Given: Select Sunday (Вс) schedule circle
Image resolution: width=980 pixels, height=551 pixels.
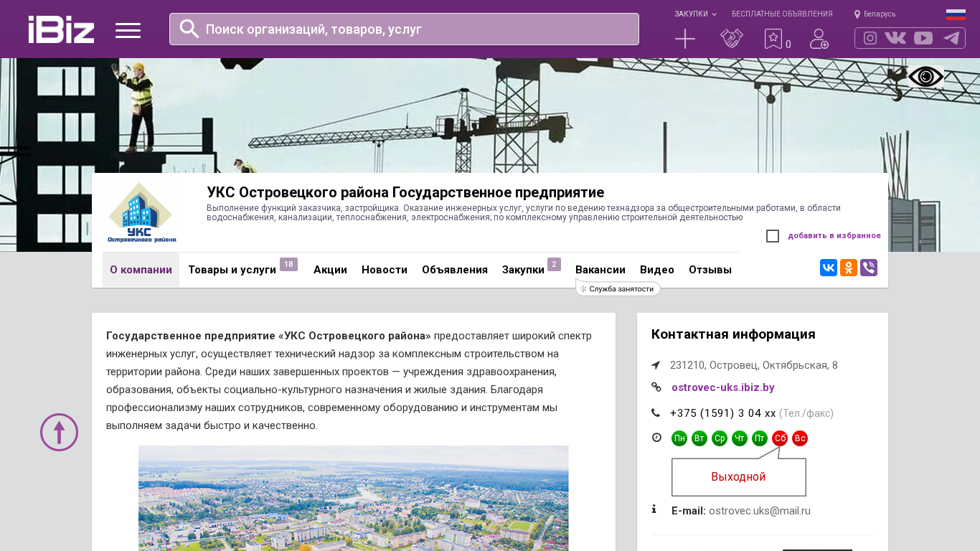Looking at the screenshot, I should 800,438.
